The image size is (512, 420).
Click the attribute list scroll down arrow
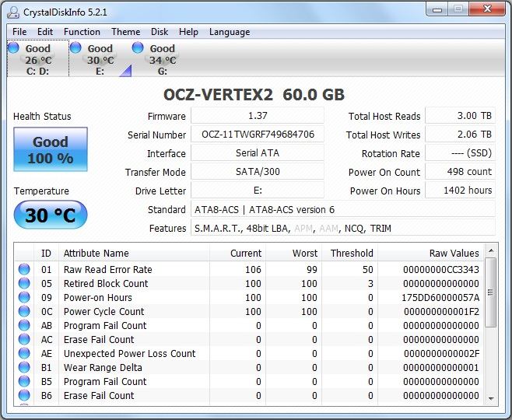490,398
